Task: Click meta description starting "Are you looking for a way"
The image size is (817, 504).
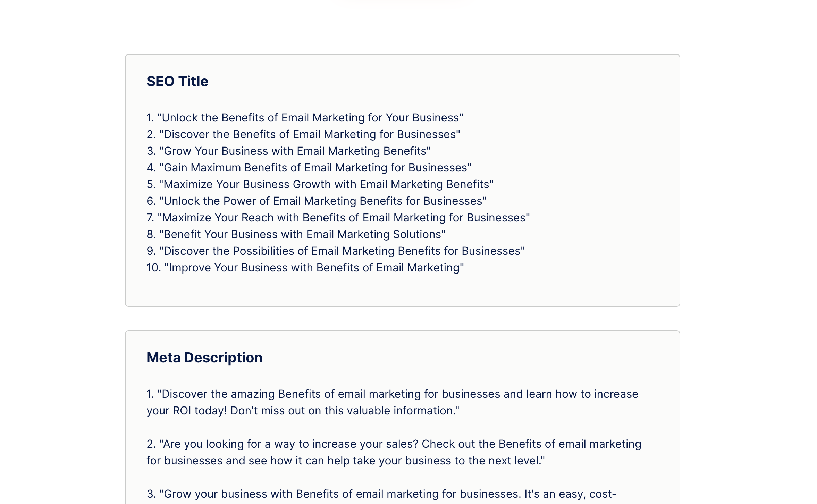Action: point(394,452)
